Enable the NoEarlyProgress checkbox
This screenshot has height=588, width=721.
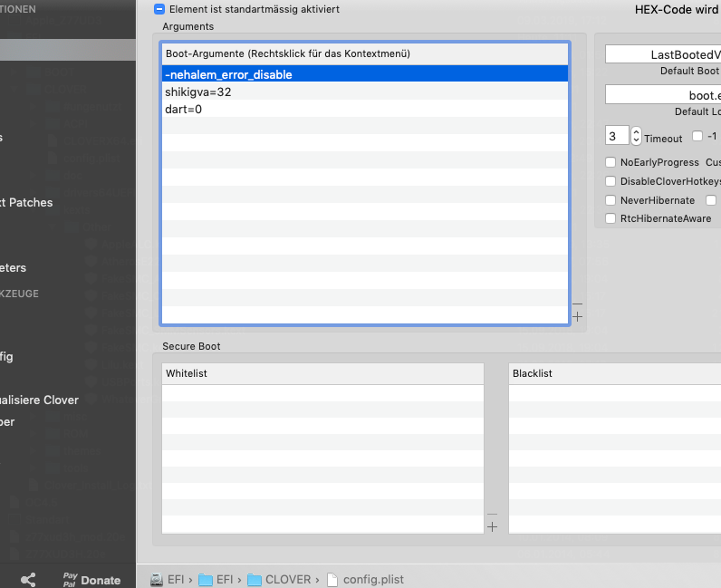[610, 162]
